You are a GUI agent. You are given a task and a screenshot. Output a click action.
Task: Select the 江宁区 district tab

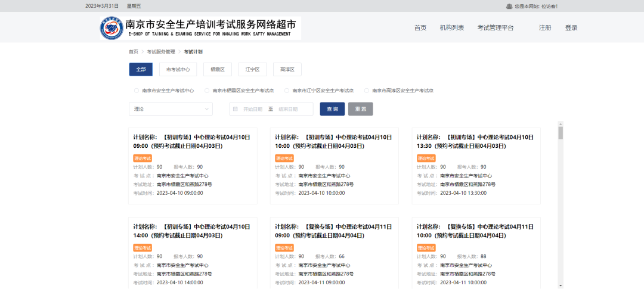tap(252, 70)
